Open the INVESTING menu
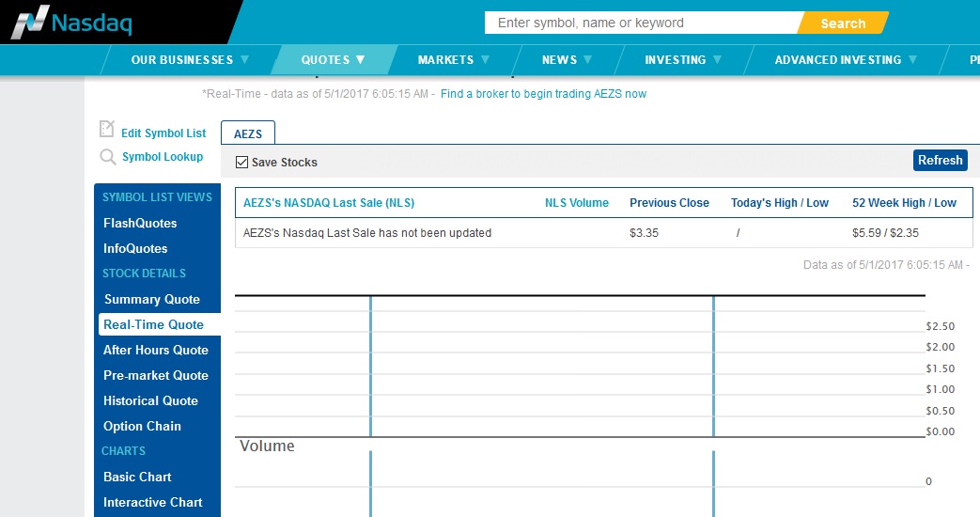 (675, 60)
